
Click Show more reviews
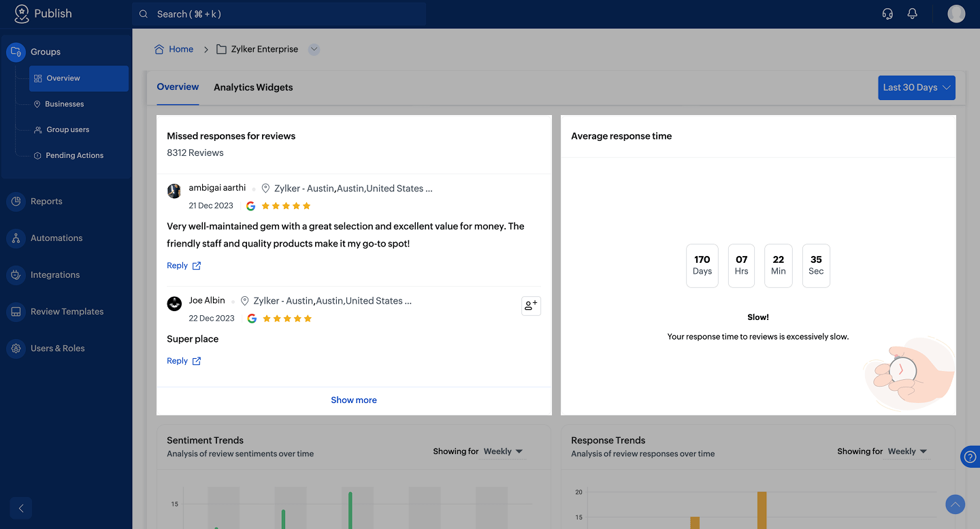tap(354, 400)
